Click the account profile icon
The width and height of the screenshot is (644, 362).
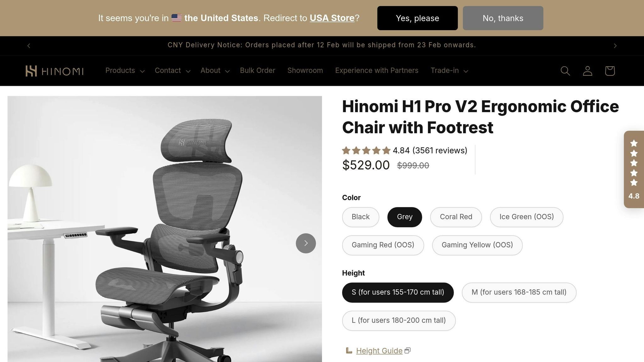pyautogui.click(x=587, y=71)
